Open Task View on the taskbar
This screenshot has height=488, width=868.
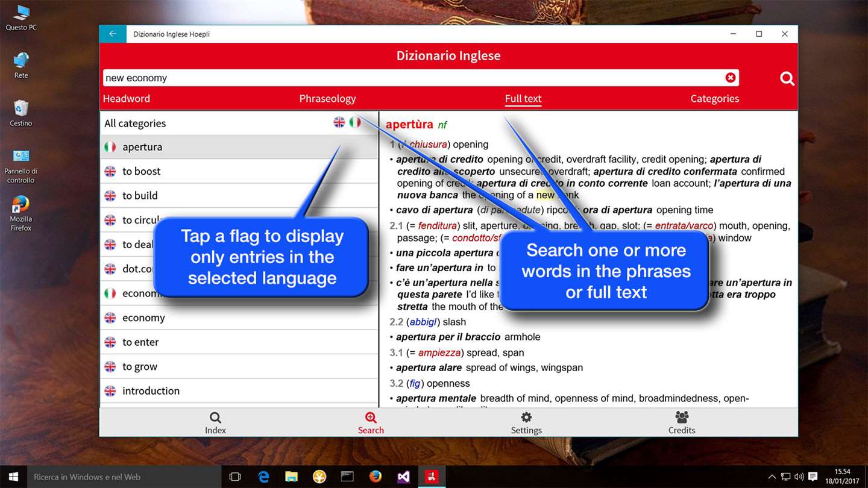(x=235, y=477)
